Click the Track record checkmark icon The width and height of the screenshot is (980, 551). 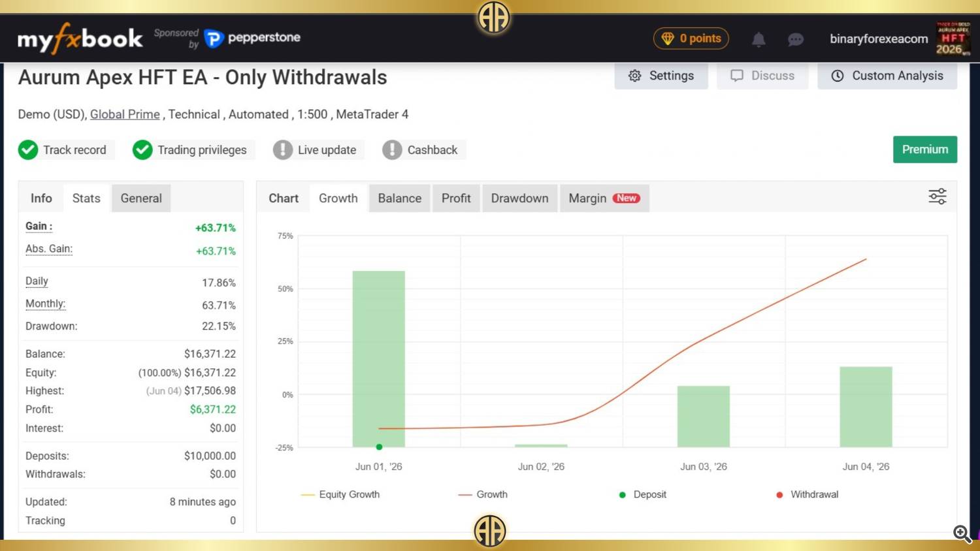pos(28,150)
